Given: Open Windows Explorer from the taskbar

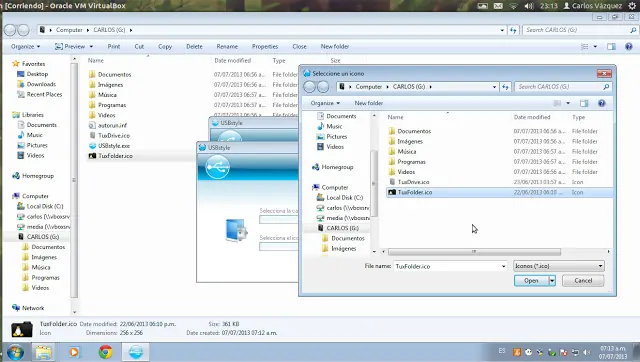Looking at the screenshot, I should 43,352.
